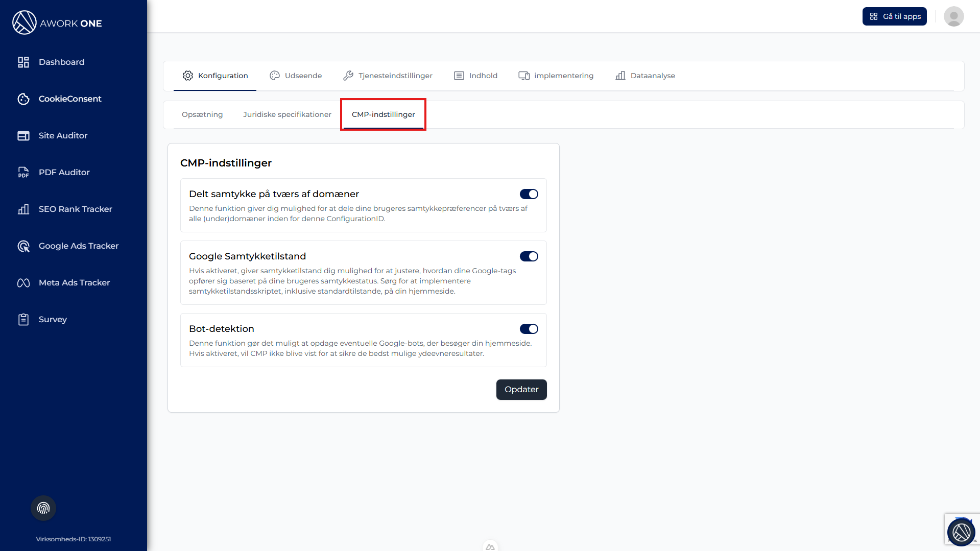Open the Tjenesteindstillinger tab
Viewport: 980px width, 551px height.
388,76
